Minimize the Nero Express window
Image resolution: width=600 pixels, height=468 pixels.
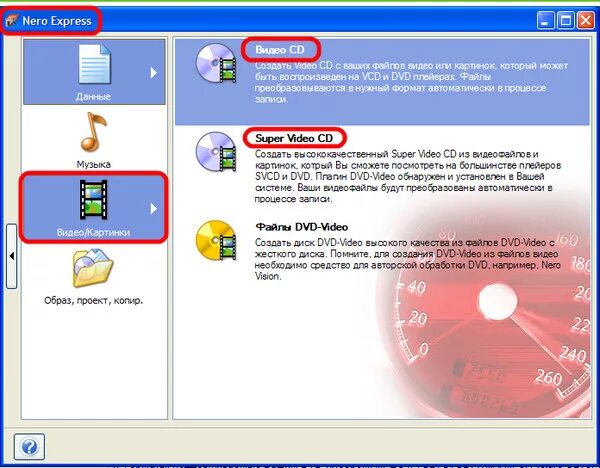tap(545, 20)
